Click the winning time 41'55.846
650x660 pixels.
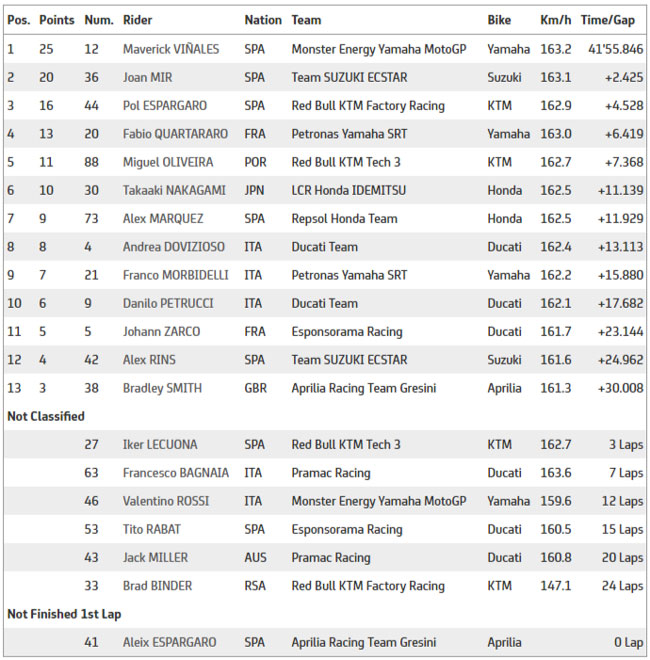[x=615, y=49]
